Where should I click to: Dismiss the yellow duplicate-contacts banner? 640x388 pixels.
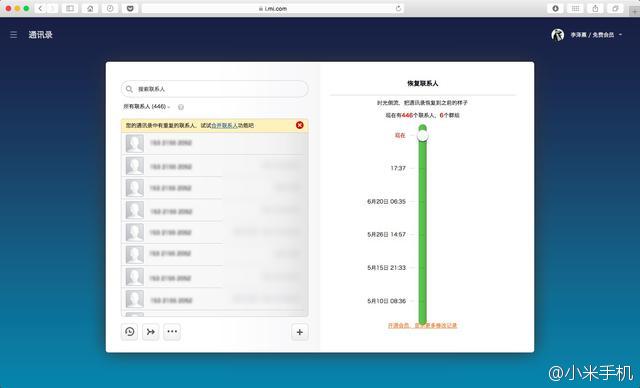tap(300, 125)
